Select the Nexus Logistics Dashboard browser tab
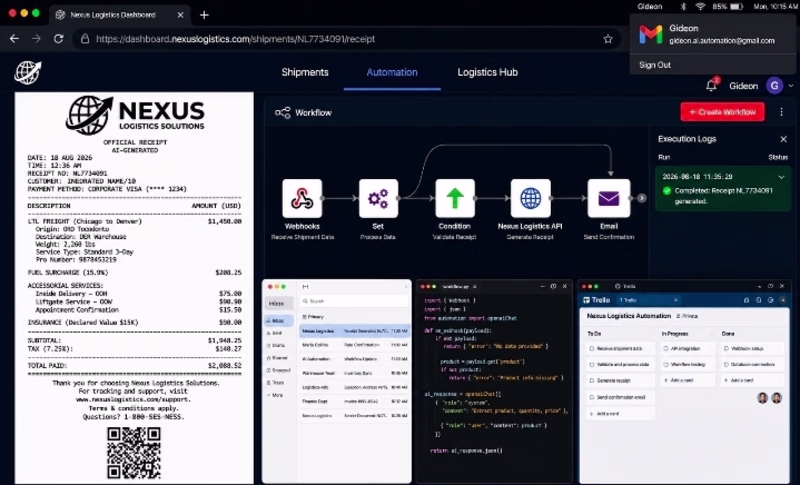 click(x=120, y=15)
